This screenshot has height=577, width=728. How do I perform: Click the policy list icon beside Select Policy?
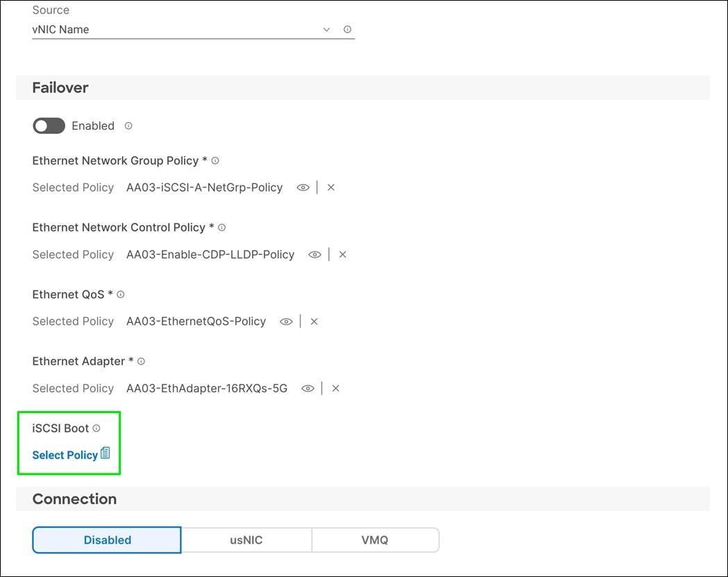(105, 452)
